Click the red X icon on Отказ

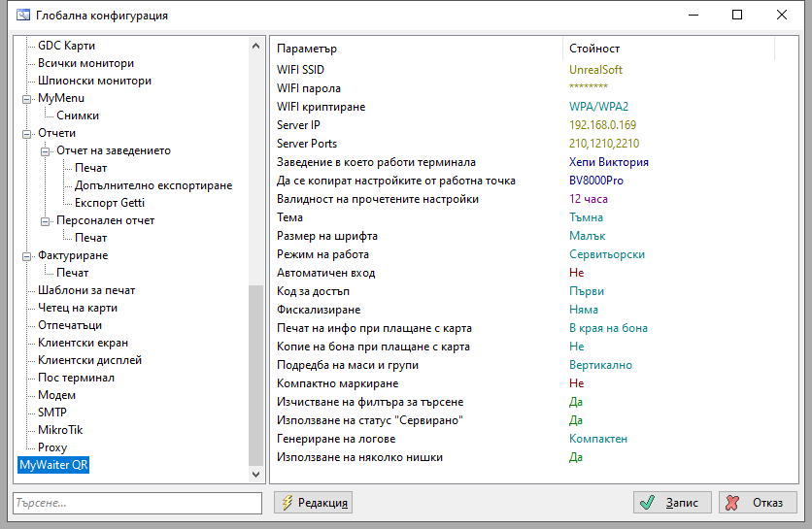(733, 503)
